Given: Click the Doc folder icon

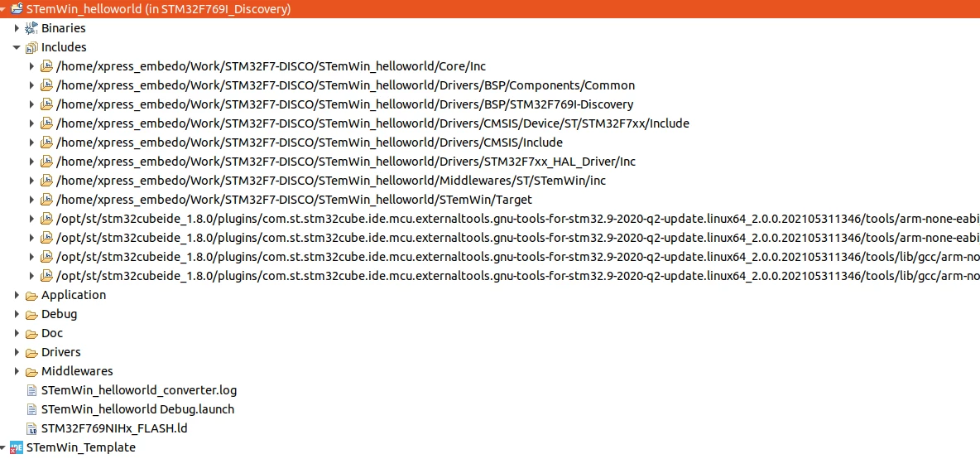Looking at the screenshot, I should pos(31,333).
